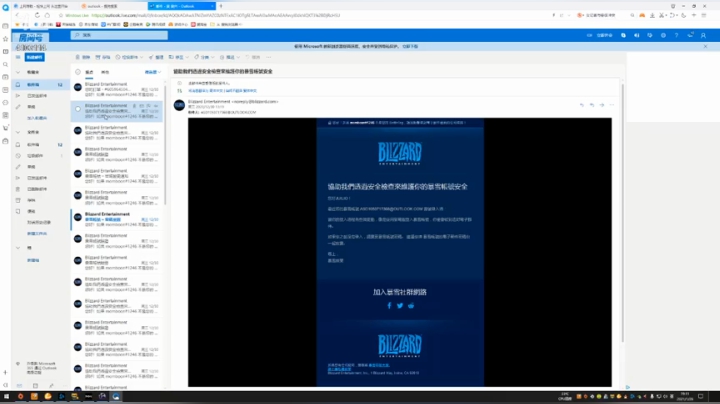The image size is (720, 404).
Task: Click the Outlook search input field
Action: pyautogui.click(x=119, y=35)
